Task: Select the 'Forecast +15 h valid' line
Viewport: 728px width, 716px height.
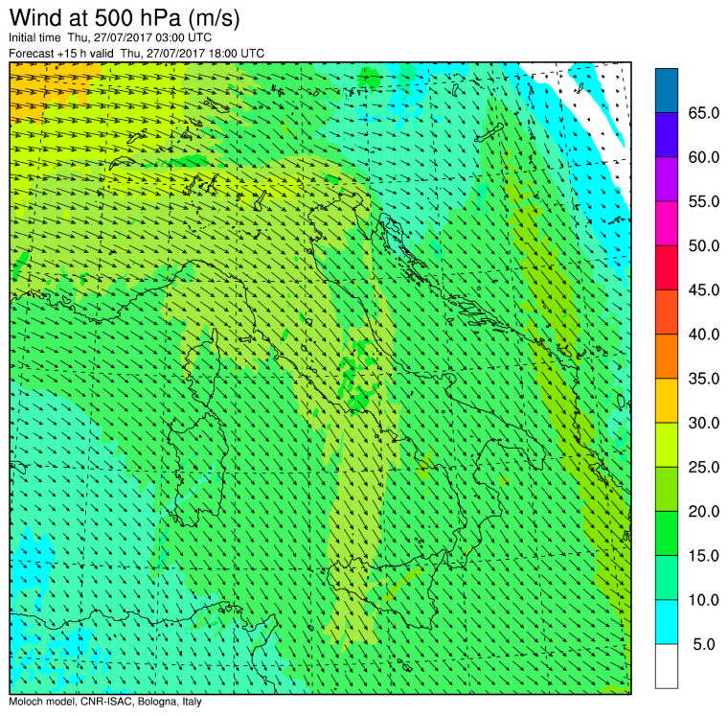Action: point(136,54)
